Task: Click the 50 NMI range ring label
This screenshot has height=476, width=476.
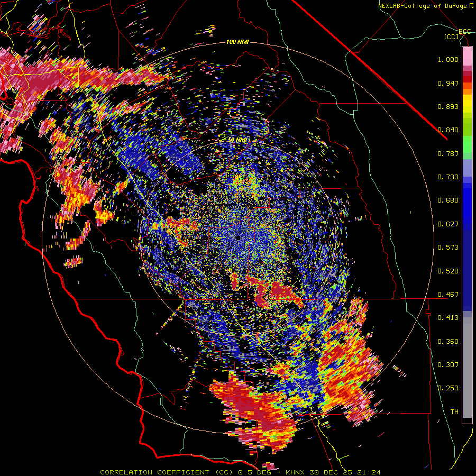Action: click(237, 140)
